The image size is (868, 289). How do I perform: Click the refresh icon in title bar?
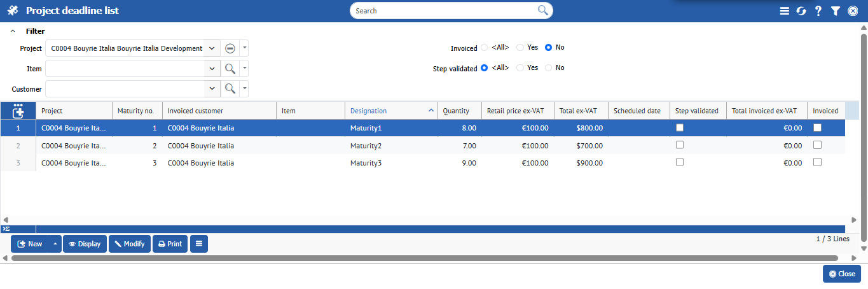coord(801,11)
